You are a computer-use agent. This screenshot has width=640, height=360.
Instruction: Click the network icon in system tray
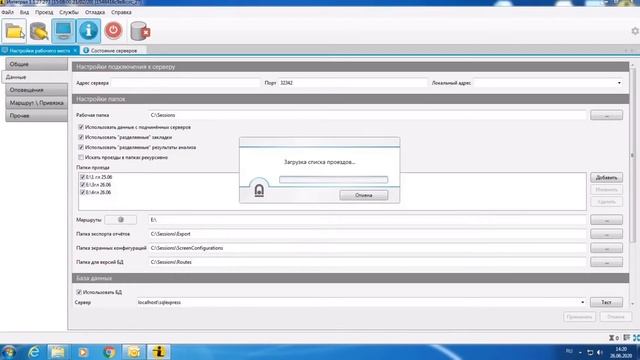[x=590, y=352]
